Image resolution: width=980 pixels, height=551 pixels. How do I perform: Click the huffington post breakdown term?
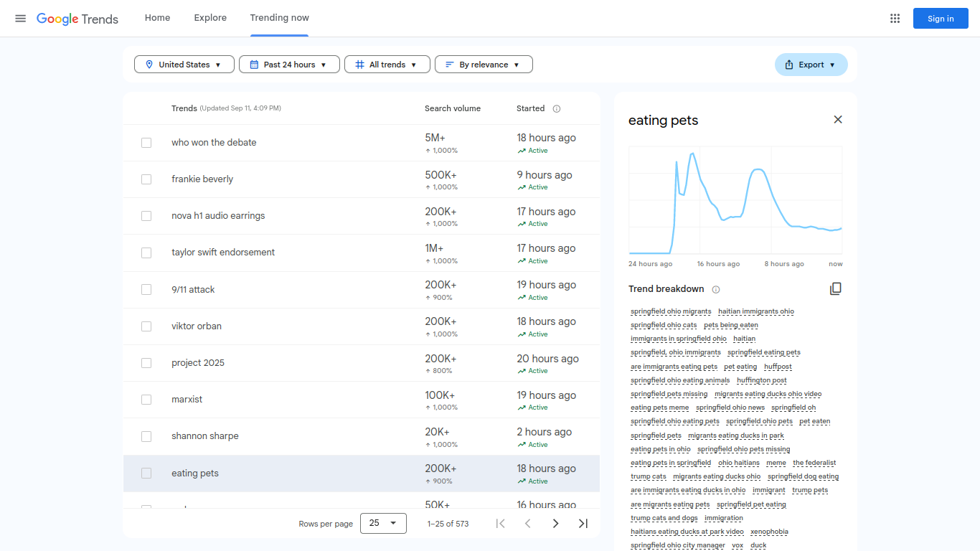(762, 380)
